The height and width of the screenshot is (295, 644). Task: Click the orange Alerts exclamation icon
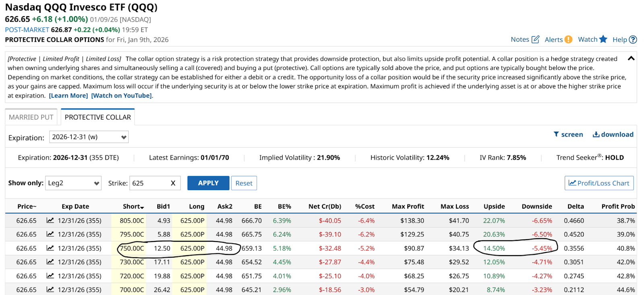click(568, 39)
